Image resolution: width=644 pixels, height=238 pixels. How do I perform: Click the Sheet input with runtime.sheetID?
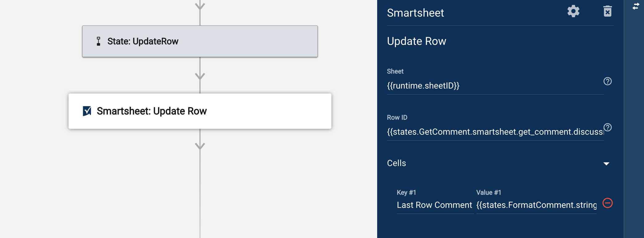[493, 86]
